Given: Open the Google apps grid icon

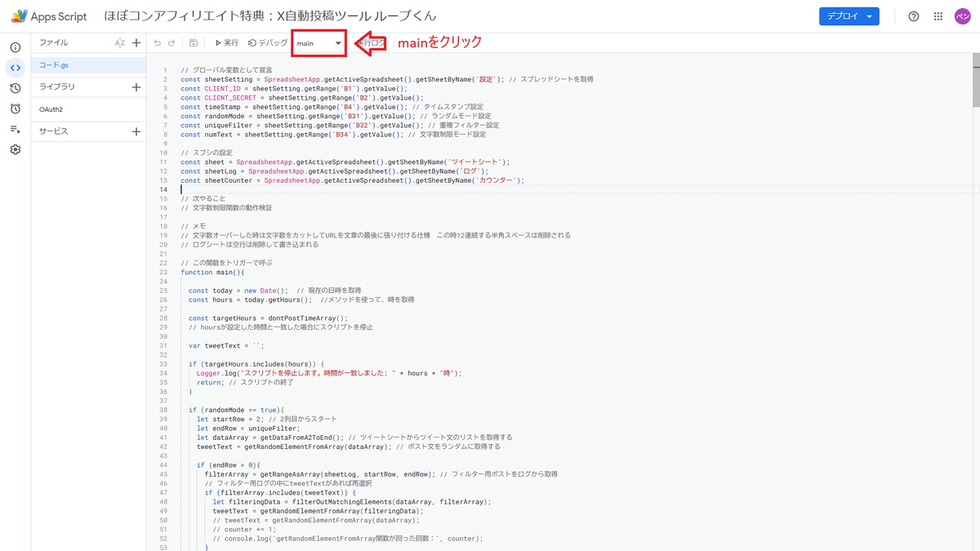Looking at the screenshot, I should 938,16.
